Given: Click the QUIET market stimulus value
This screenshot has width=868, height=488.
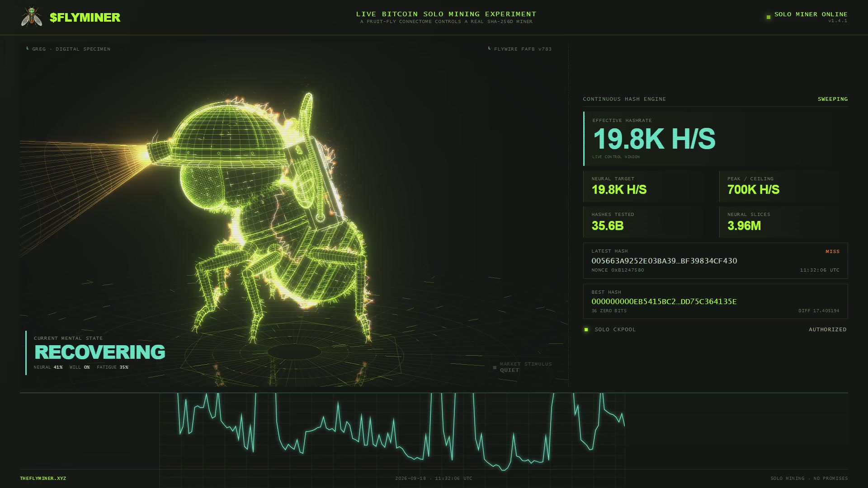Looking at the screenshot, I should (x=509, y=370).
